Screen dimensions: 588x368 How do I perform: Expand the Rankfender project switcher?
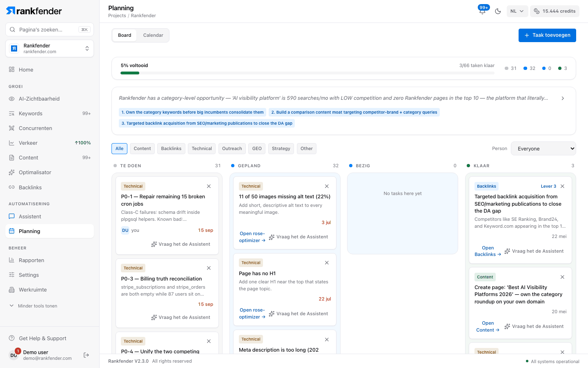click(x=50, y=49)
